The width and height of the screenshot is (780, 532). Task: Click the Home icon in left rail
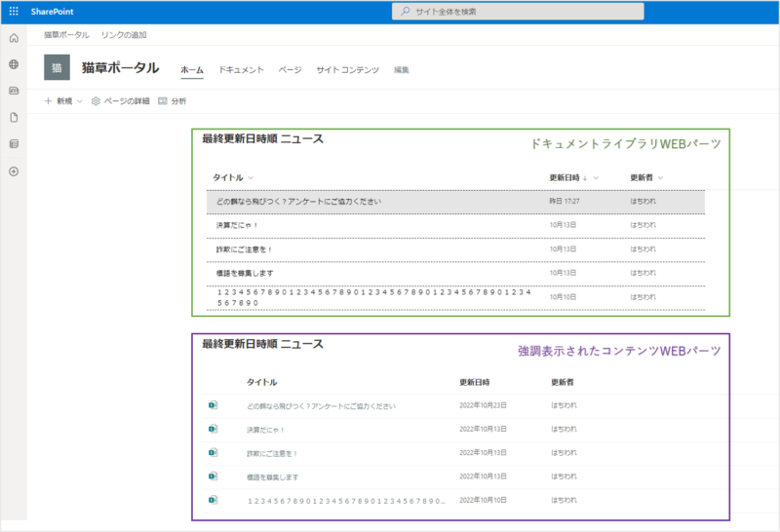(14, 38)
